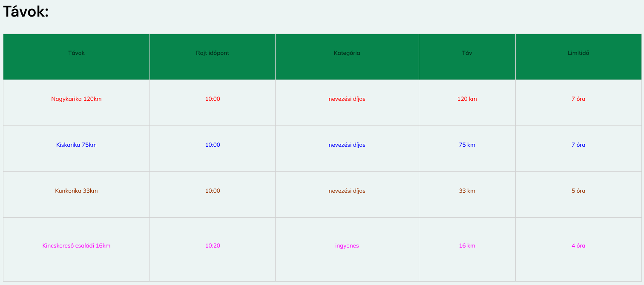Click the 10:20 start time cell
The image size is (644, 285).
pyautogui.click(x=213, y=246)
